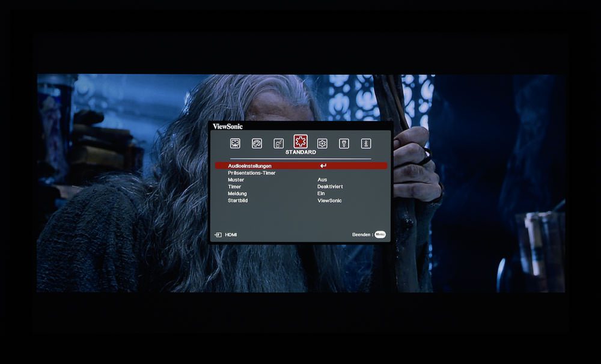Click the Menu button next to Beenden
The image size is (601, 364).
(x=380, y=234)
